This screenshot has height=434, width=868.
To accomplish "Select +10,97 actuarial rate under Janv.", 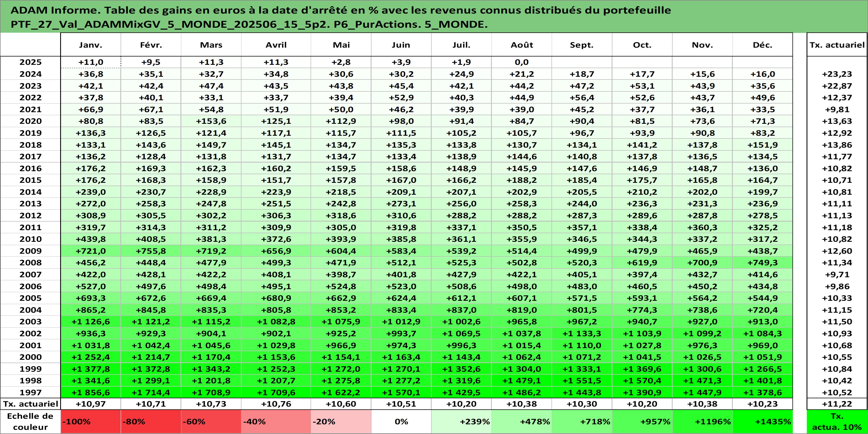I will tap(91, 404).
